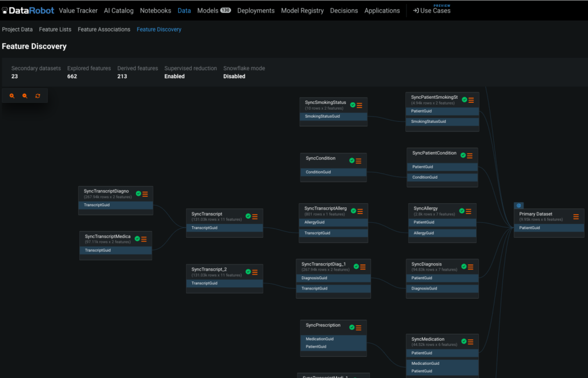This screenshot has width=588, height=378.
Task: Open the SyncTranscript node menu
Action: click(255, 217)
